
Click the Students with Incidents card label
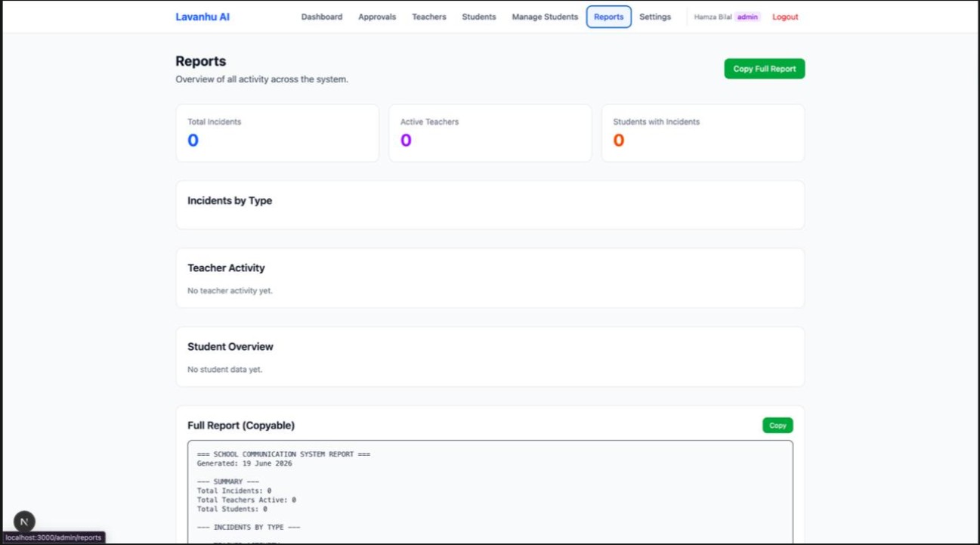(657, 122)
